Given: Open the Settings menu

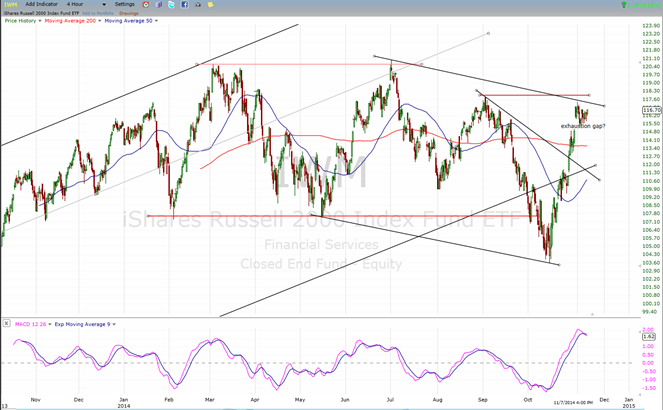Looking at the screenshot, I should coord(124,4).
